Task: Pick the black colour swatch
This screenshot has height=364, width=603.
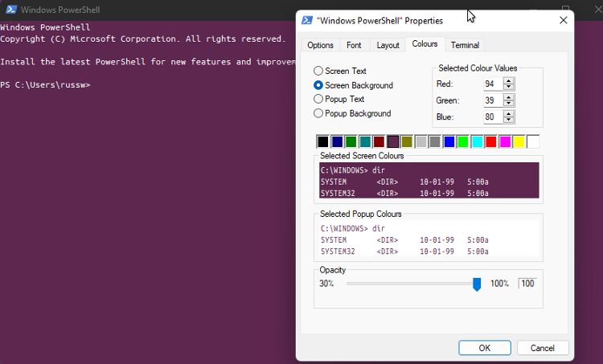Action: [322, 142]
